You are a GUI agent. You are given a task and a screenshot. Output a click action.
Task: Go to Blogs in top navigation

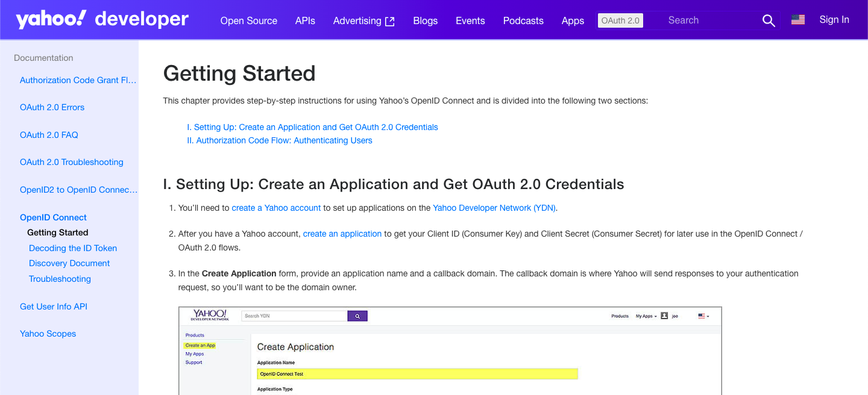[425, 20]
